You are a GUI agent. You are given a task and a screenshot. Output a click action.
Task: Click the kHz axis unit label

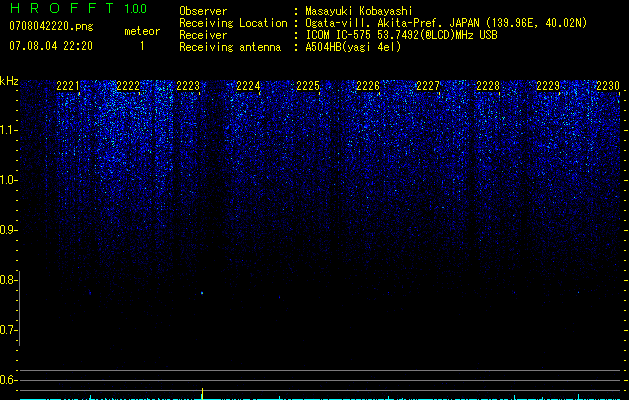coord(9,81)
